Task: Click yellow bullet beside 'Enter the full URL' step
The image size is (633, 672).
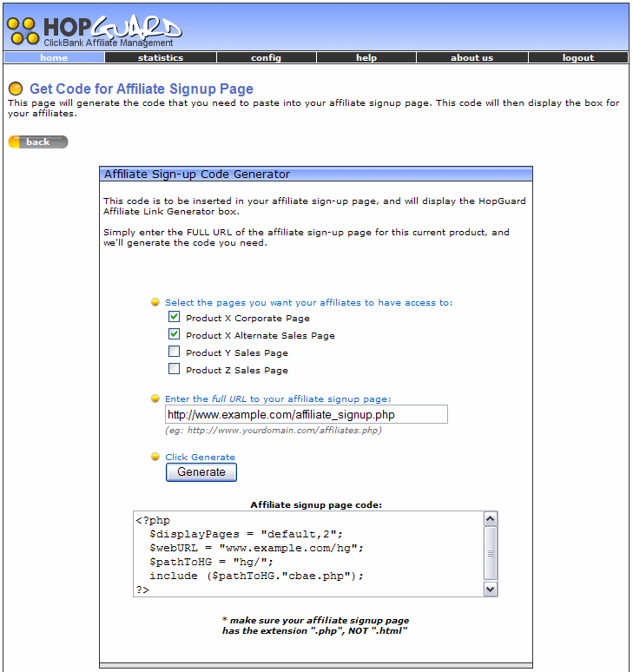Action: (155, 399)
